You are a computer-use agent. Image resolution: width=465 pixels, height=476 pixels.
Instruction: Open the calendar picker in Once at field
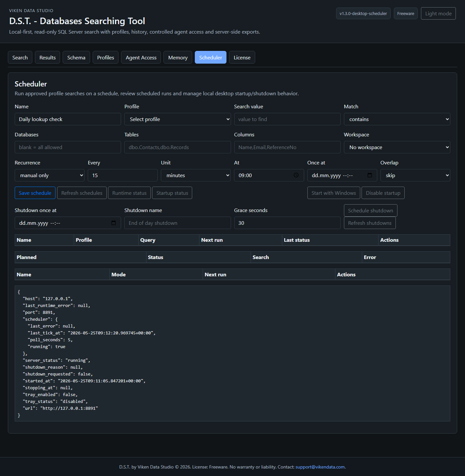pyautogui.click(x=370, y=175)
